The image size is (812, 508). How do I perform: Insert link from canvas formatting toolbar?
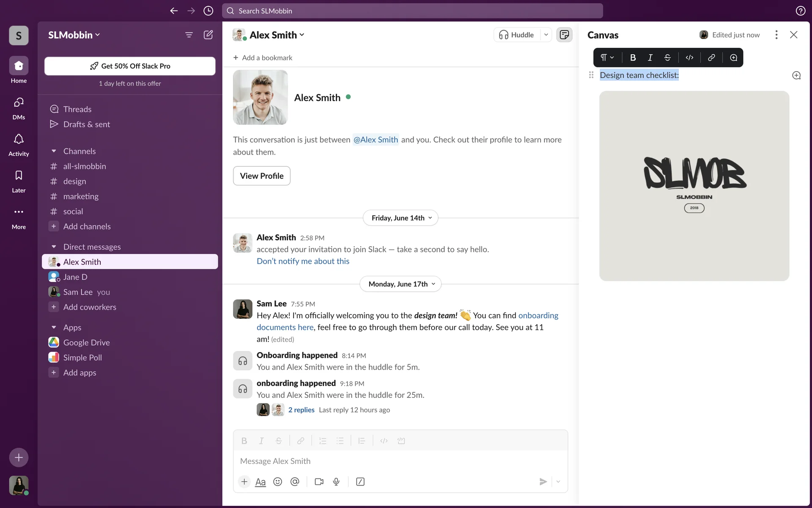click(x=711, y=58)
